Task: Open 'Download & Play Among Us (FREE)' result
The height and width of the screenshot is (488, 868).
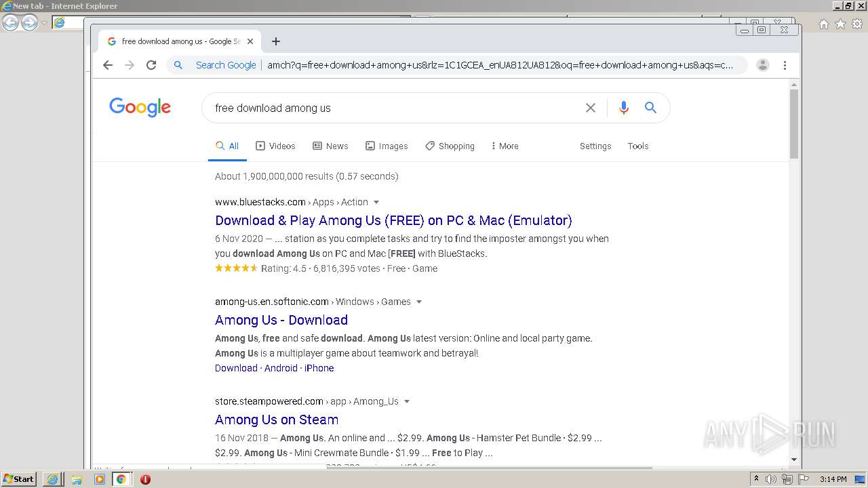Action: coord(393,220)
